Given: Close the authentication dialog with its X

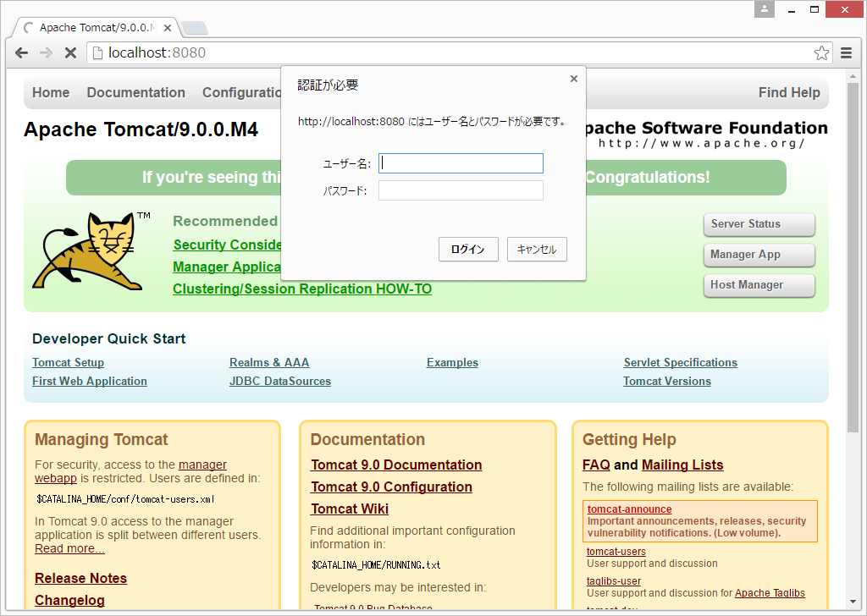Looking at the screenshot, I should (x=574, y=78).
